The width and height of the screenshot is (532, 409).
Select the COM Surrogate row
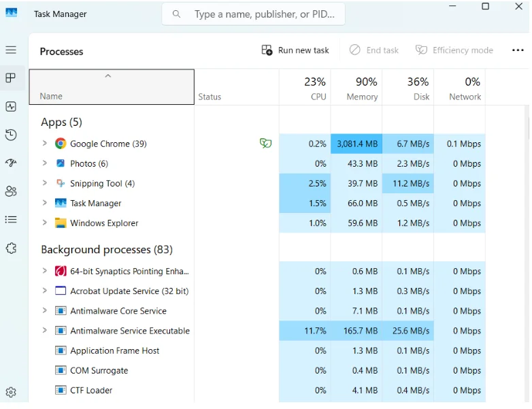click(257, 370)
